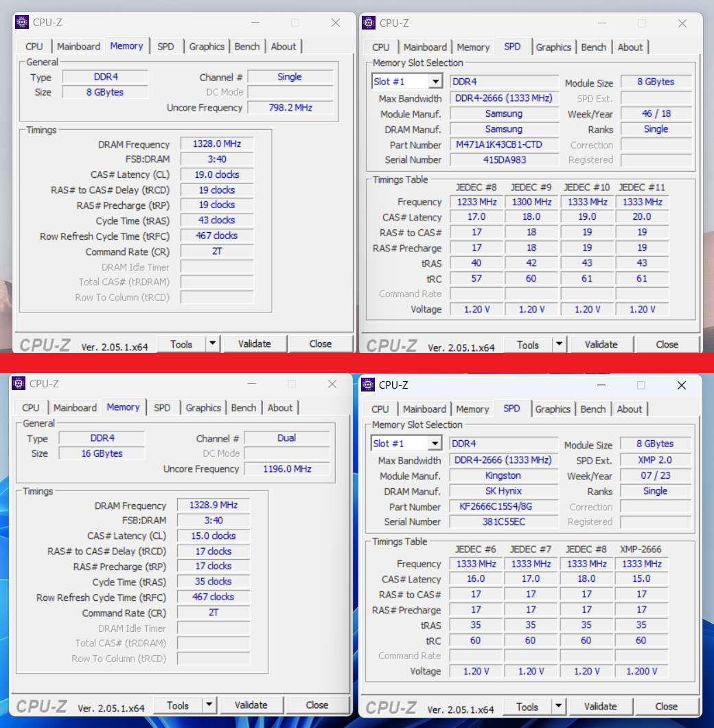Image resolution: width=714 pixels, height=728 pixels.
Task: Click CPU-Z title icon in Dual channel Memory window
Action: pyautogui.click(x=19, y=384)
